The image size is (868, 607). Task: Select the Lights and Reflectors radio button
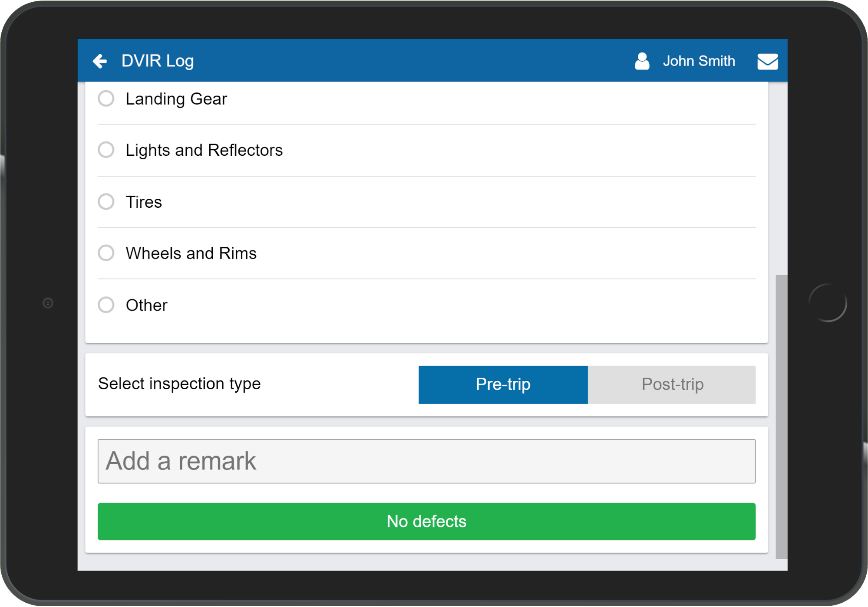[106, 150]
